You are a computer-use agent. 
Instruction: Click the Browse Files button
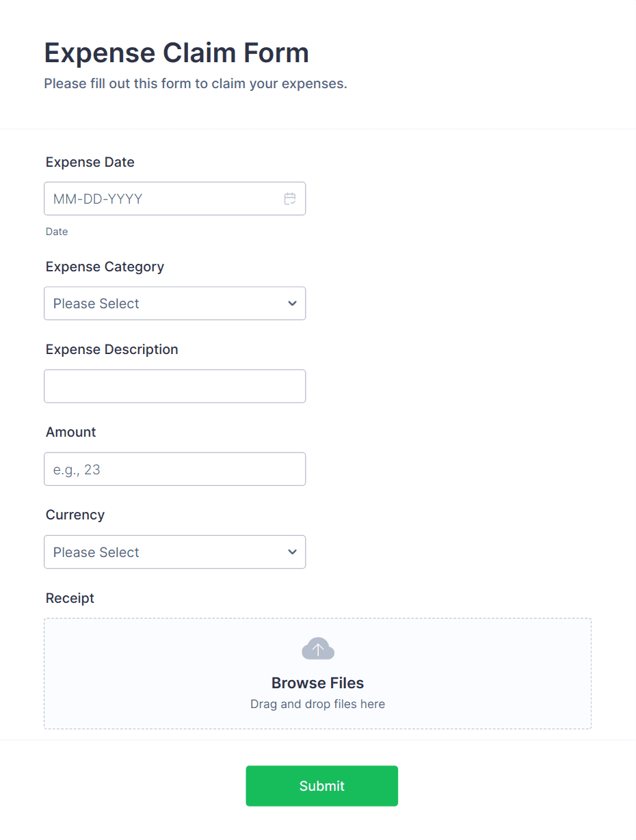(317, 683)
